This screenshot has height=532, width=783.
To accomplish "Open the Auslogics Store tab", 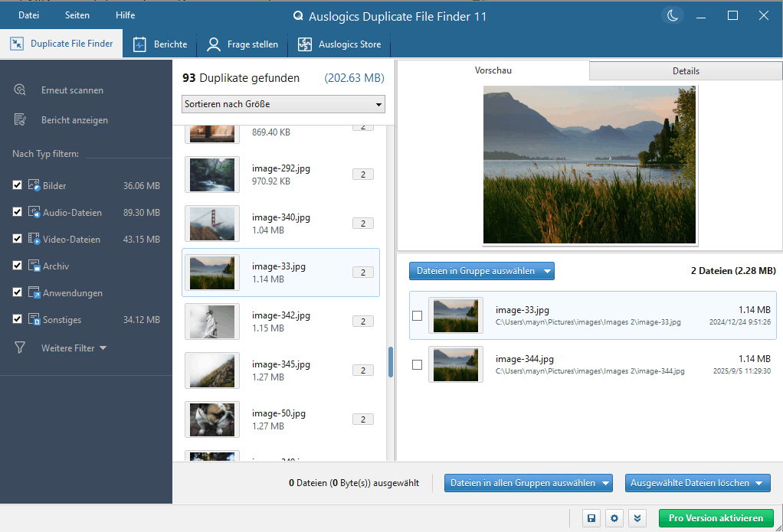I will tap(339, 44).
